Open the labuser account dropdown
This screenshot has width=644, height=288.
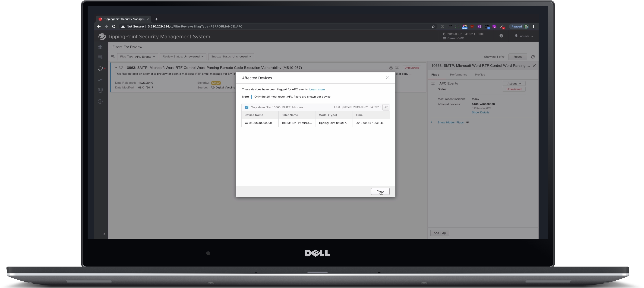click(x=524, y=36)
